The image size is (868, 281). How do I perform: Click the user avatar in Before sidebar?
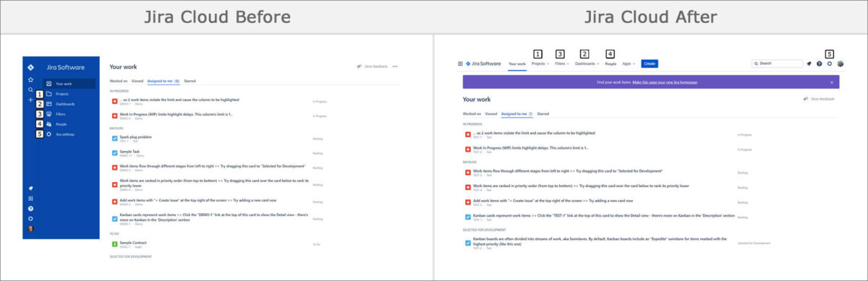(x=30, y=229)
